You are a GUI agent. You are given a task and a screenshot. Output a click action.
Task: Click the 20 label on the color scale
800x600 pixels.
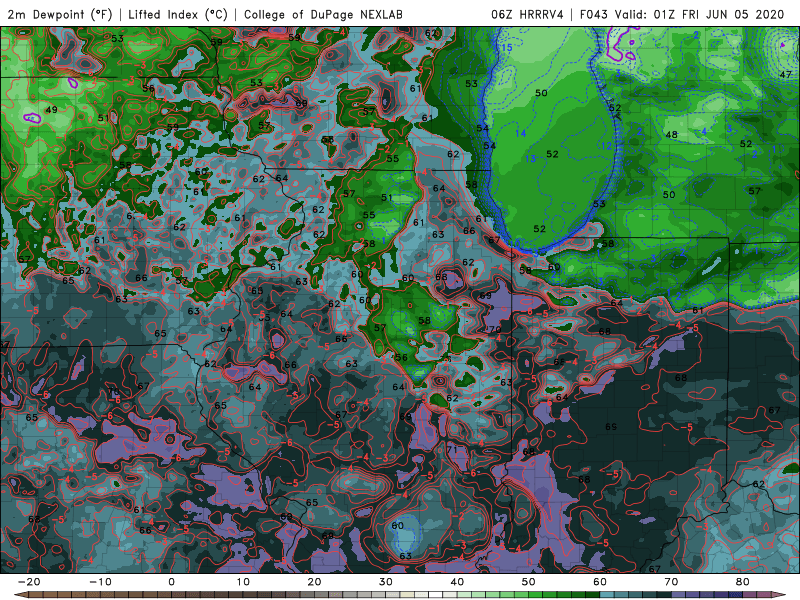click(314, 582)
